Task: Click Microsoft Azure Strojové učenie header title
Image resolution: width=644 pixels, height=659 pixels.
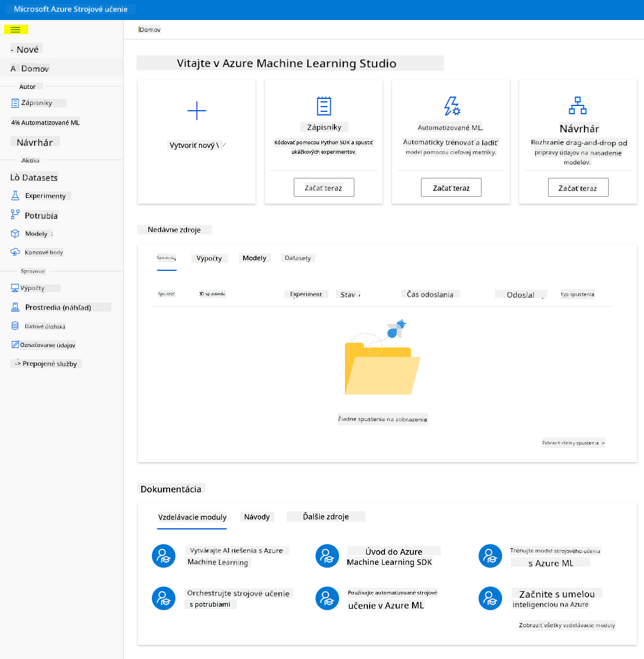Action: pos(70,9)
